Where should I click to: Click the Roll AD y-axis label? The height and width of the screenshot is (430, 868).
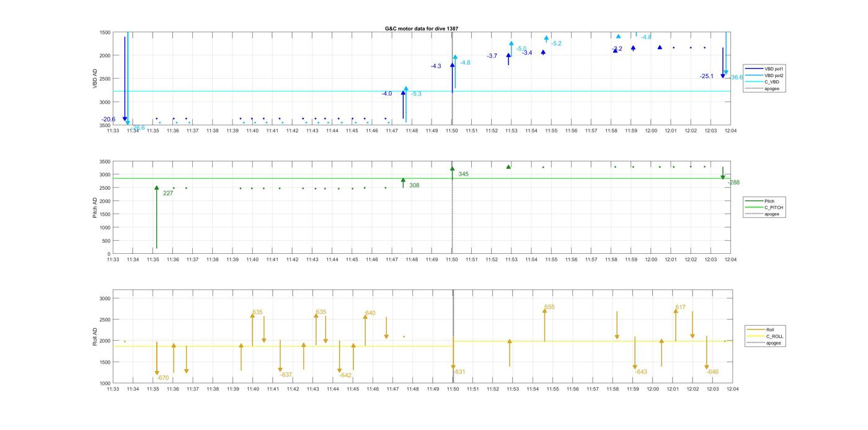(95, 336)
